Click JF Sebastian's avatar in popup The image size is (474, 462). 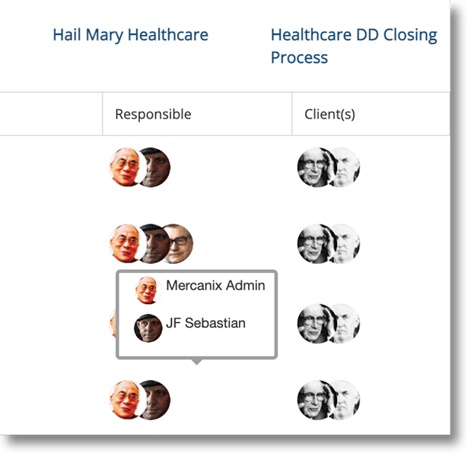[x=148, y=328]
